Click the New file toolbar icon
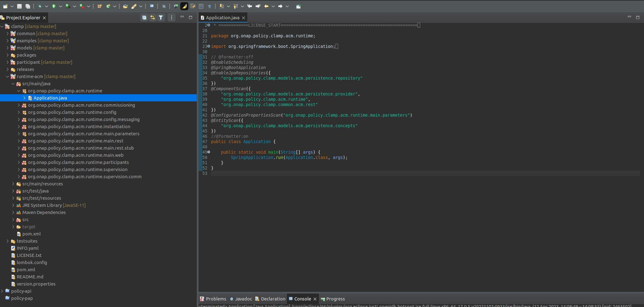The image size is (644, 307). [5, 6]
